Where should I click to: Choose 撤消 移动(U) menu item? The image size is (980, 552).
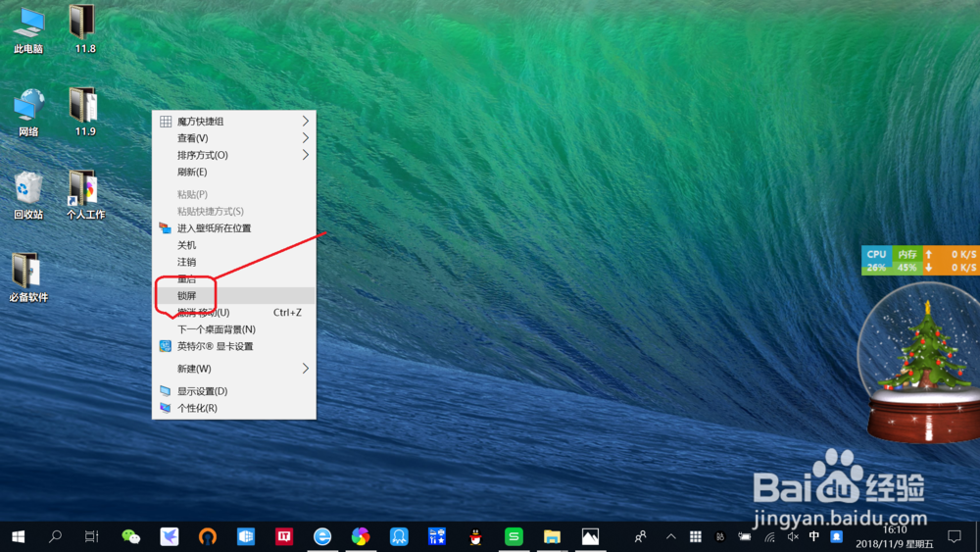234,313
